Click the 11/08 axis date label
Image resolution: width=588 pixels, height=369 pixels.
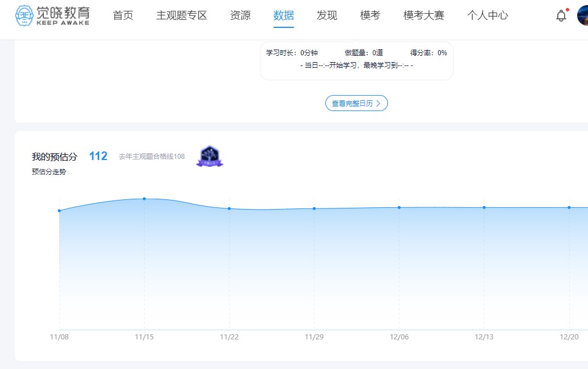[59, 337]
